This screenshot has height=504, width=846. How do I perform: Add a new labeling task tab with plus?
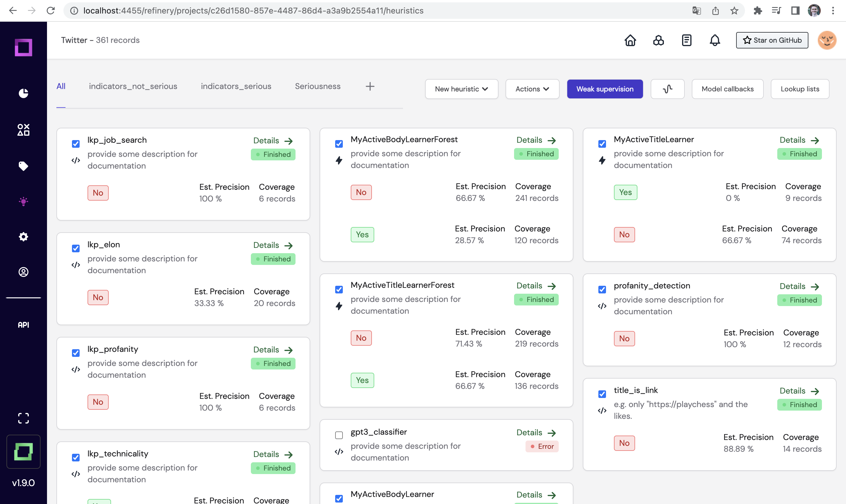370,87
